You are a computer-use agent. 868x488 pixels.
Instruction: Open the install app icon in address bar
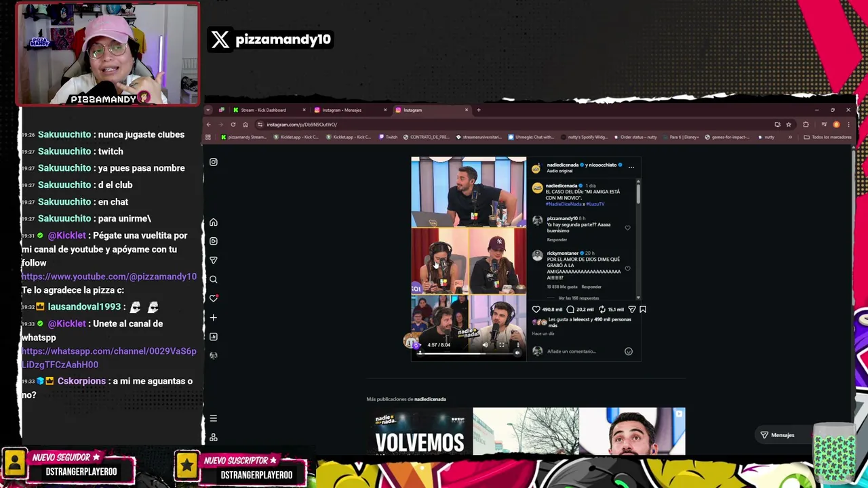[x=777, y=125]
